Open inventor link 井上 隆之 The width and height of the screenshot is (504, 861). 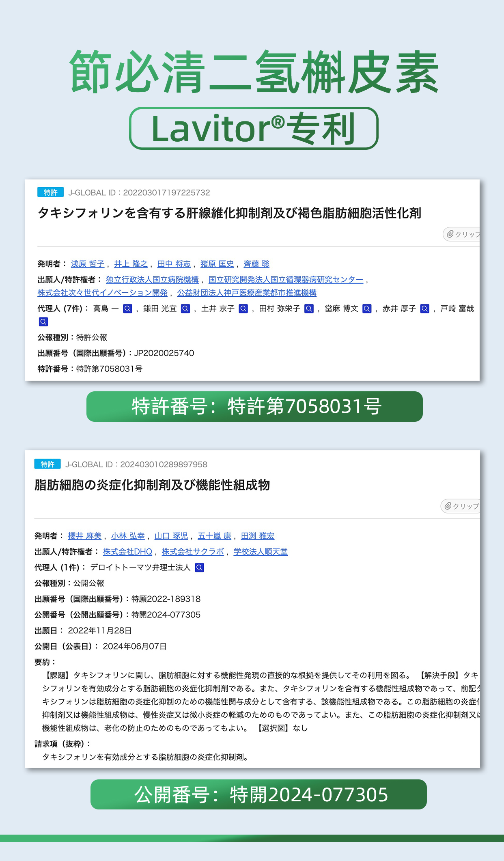click(x=131, y=264)
